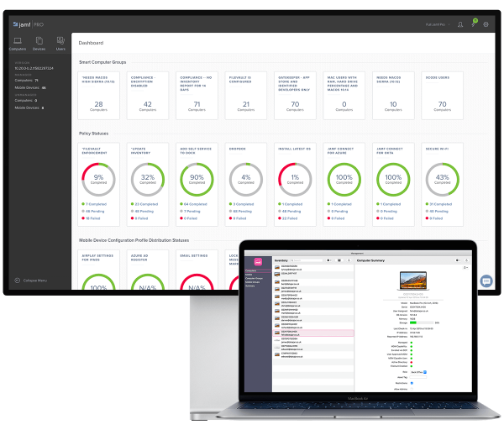
Task: Click the user account icon in header
Action: 460,24
